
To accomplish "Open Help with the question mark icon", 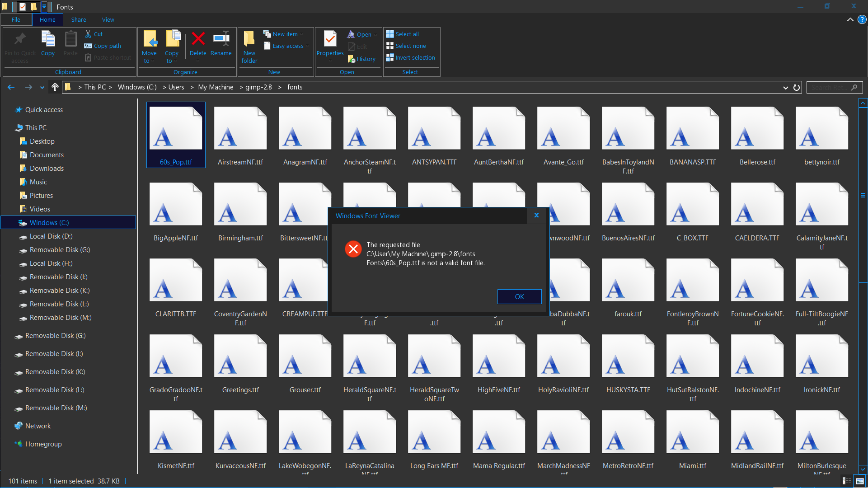I will [x=862, y=19].
